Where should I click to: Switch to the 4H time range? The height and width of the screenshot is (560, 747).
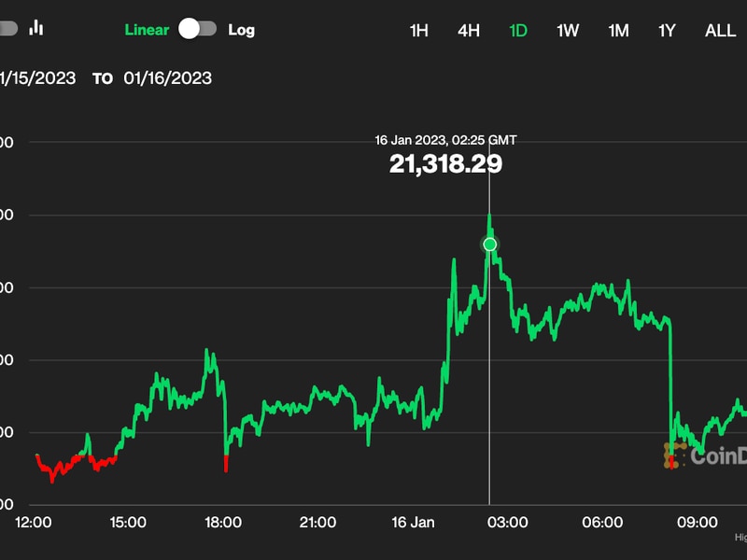pyautogui.click(x=469, y=30)
